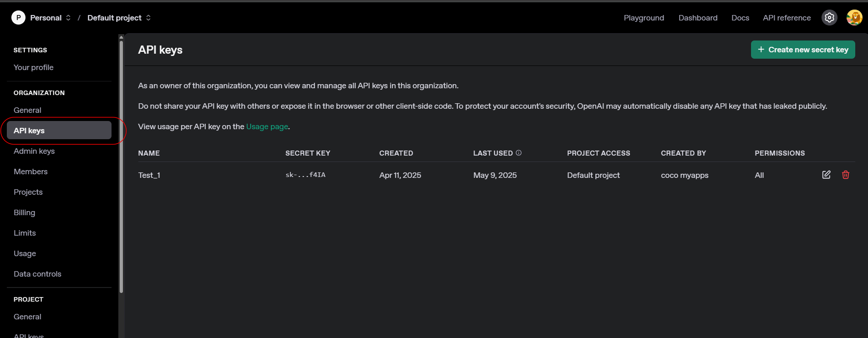Click the PERMISSIONS column header
Image resolution: width=868 pixels, height=338 pixels.
[x=780, y=153]
